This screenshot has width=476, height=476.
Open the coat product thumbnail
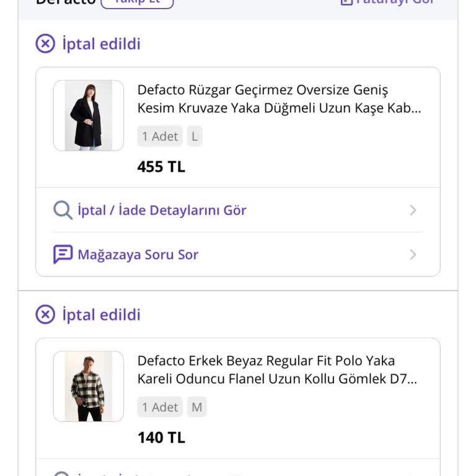tap(89, 115)
